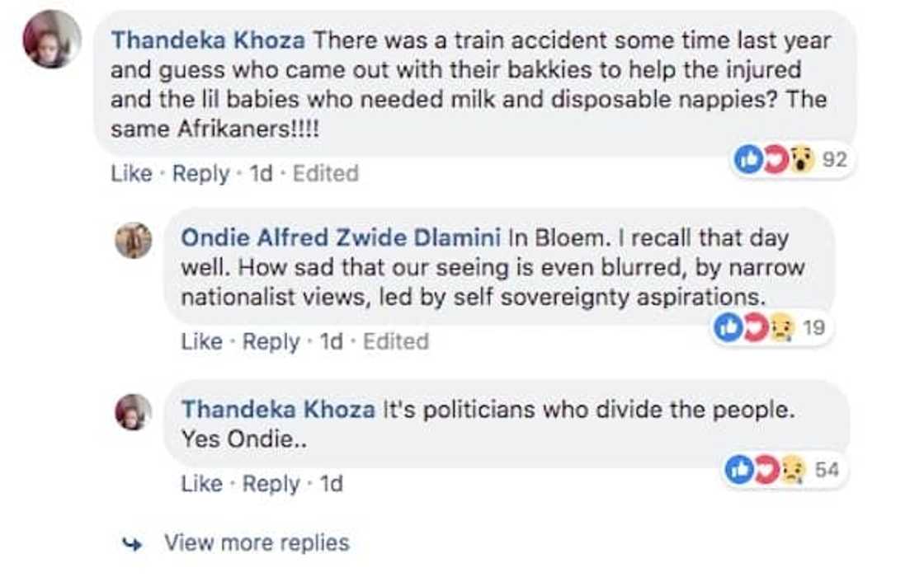Like the 'politicians who divide' reply
Screen dimensions: 924x582
tap(201, 484)
